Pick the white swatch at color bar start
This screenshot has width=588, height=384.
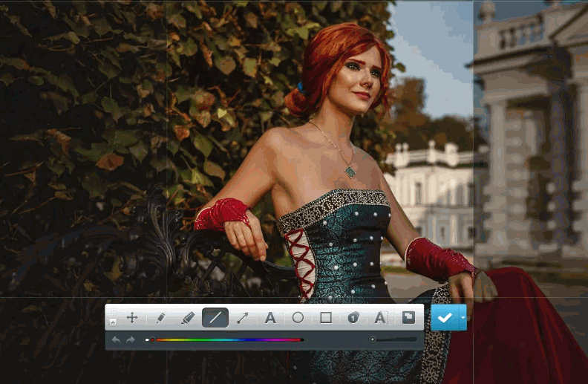147,339
